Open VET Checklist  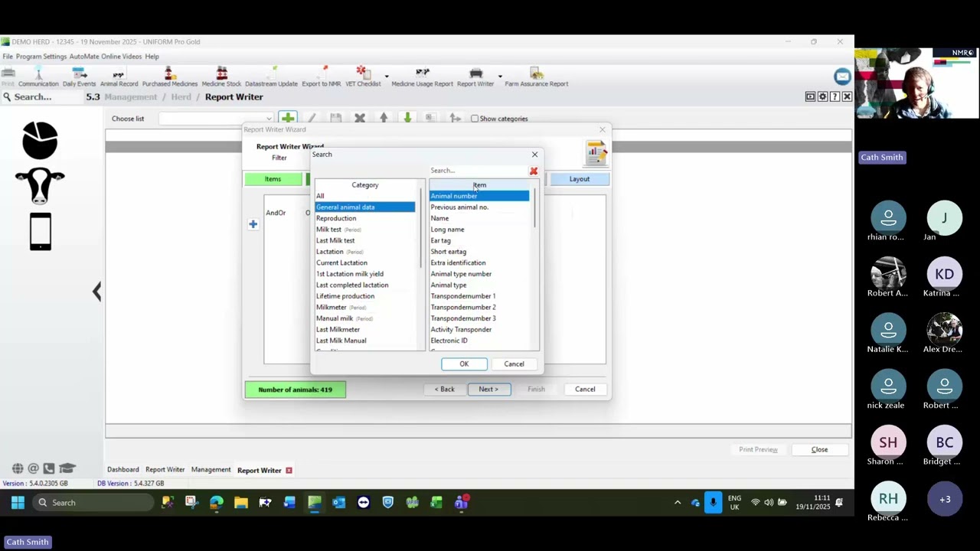(362, 77)
